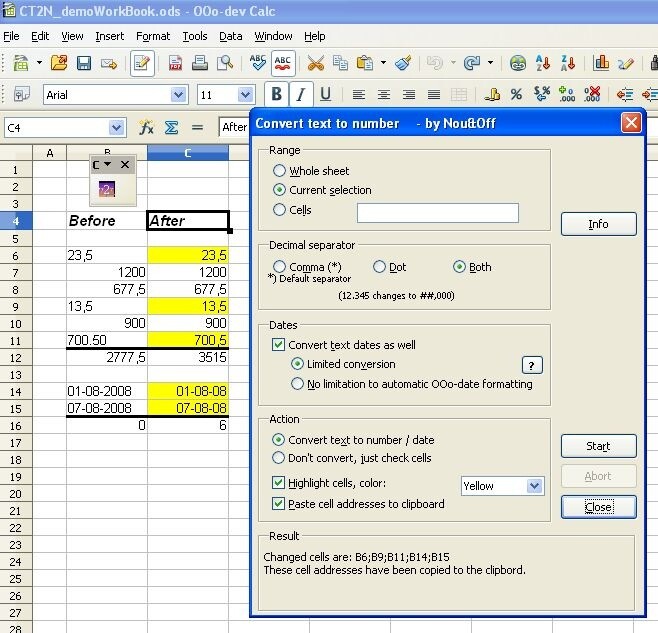Click the Paste clipboard icon
This screenshot has height=633, width=658.
365,63
